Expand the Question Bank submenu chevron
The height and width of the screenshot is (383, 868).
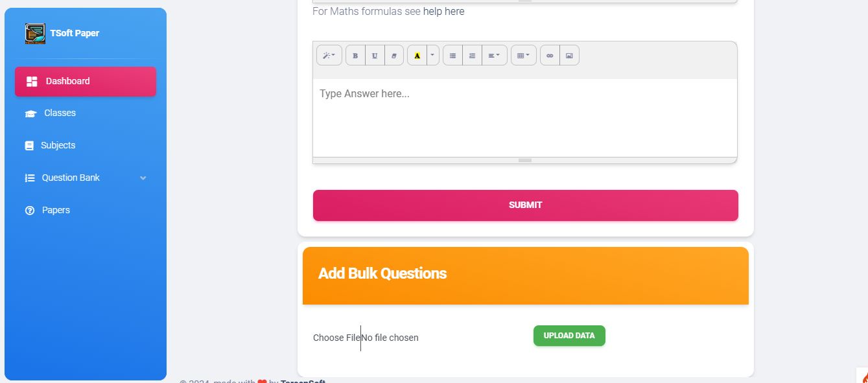click(143, 178)
